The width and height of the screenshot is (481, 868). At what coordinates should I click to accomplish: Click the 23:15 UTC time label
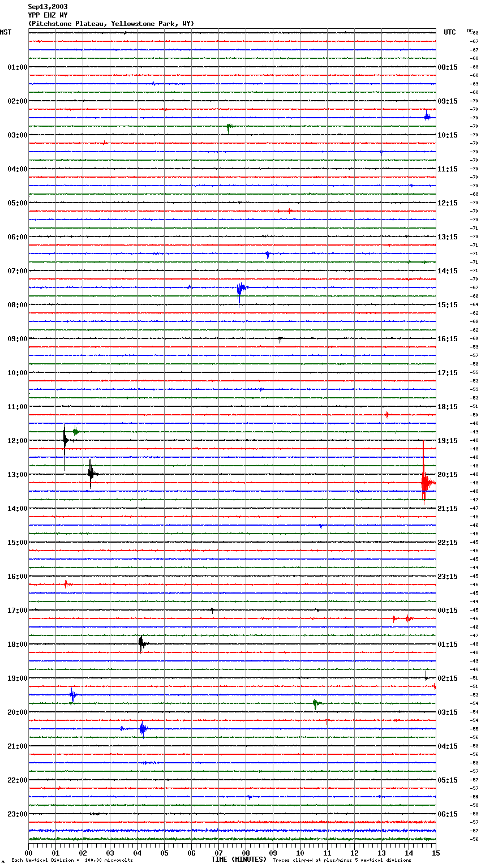tap(448, 577)
